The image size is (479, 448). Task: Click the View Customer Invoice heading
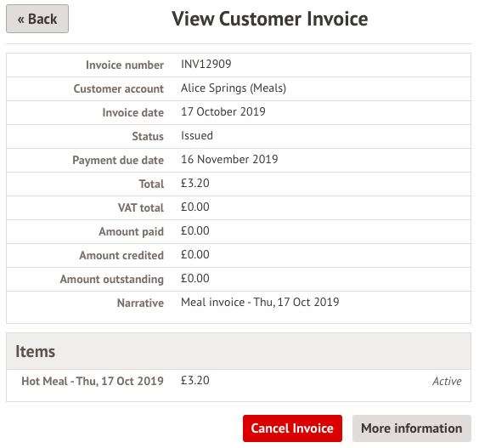[x=270, y=19]
